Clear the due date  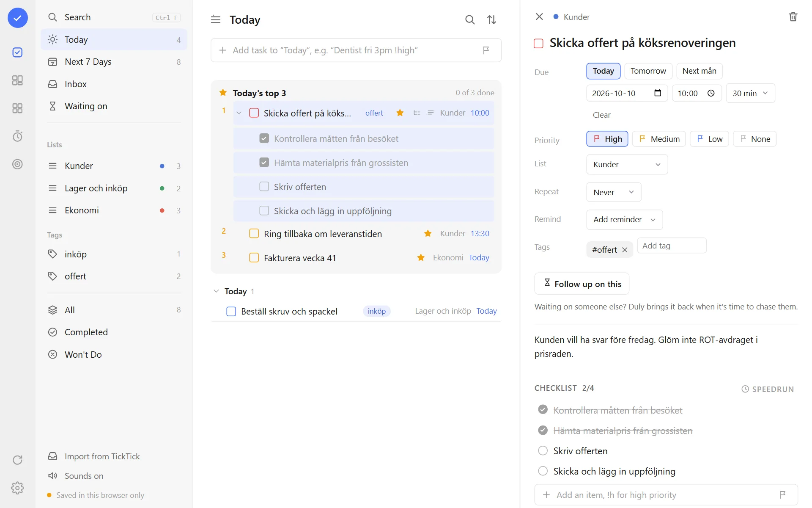tap(601, 115)
